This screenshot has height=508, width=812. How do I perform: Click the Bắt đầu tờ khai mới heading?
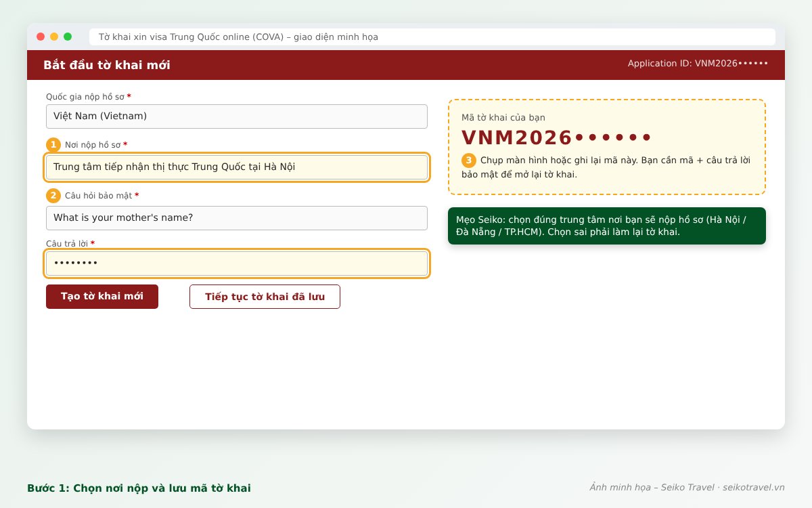pos(107,65)
